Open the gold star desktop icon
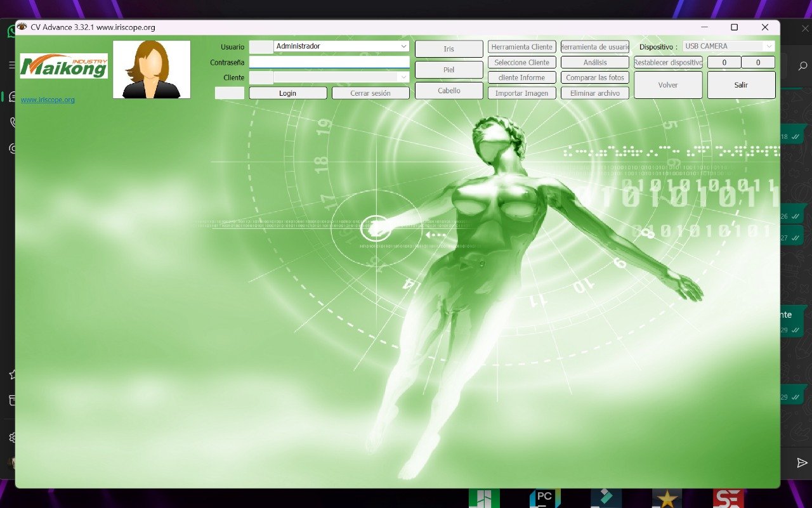This screenshot has height=508, width=812. pos(667,498)
